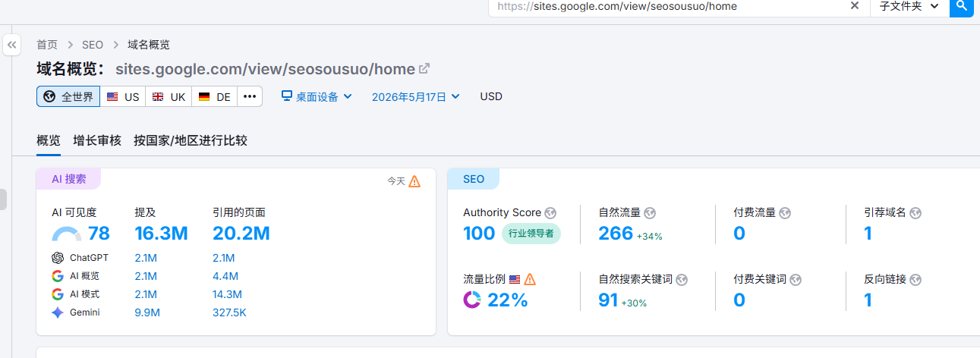Click globe icon beside 自然流量

click(650, 213)
